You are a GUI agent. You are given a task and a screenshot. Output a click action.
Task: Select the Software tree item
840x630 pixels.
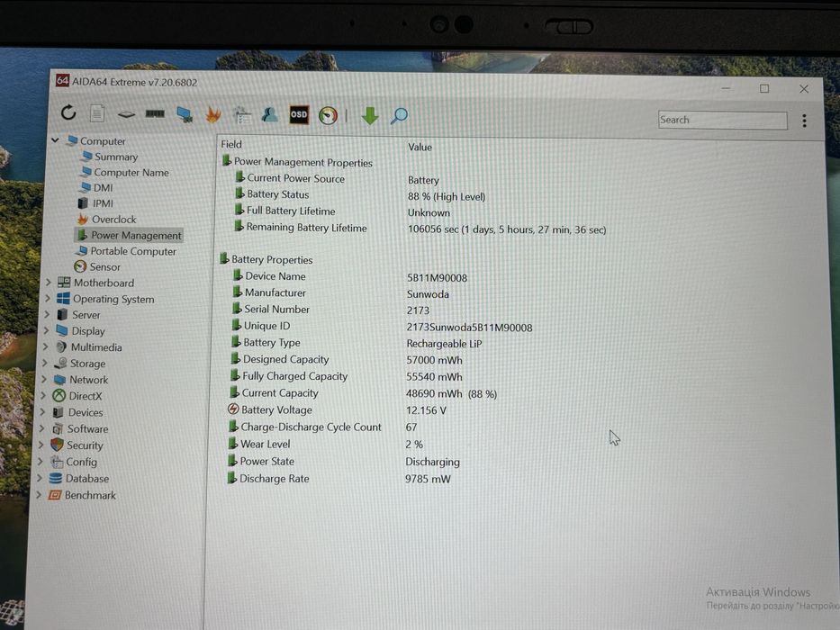(x=80, y=428)
